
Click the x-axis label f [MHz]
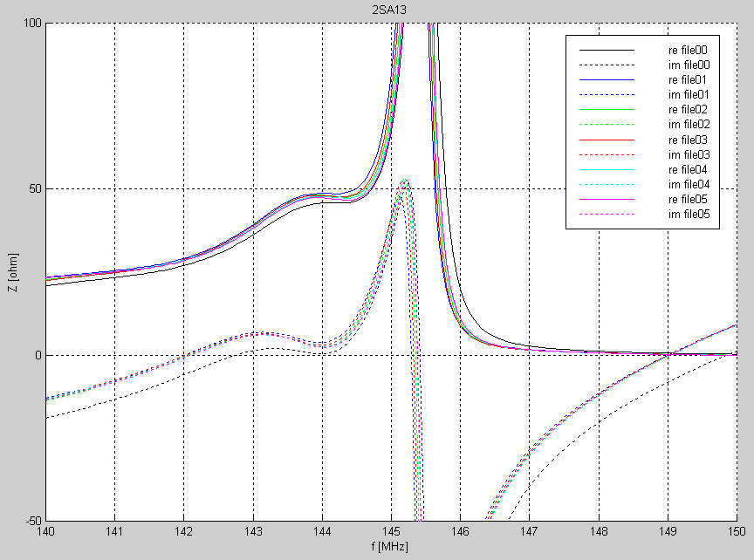point(389,547)
